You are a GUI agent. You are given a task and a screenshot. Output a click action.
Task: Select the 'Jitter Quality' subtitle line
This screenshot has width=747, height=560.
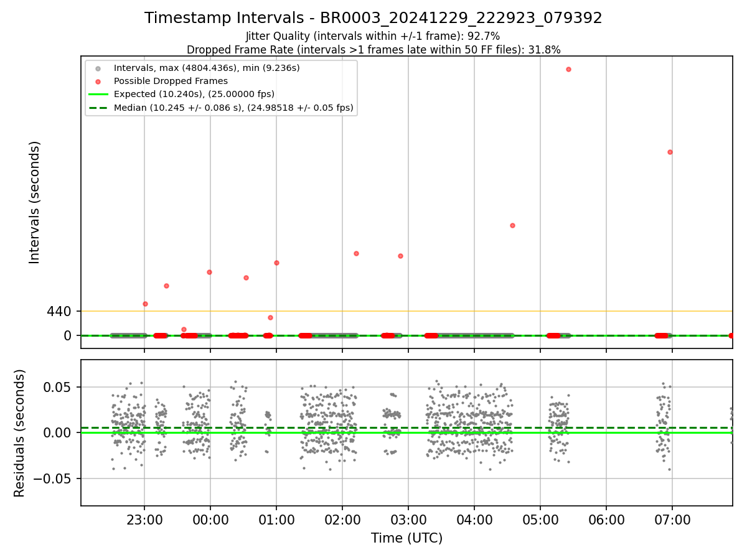[x=374, y=37]
